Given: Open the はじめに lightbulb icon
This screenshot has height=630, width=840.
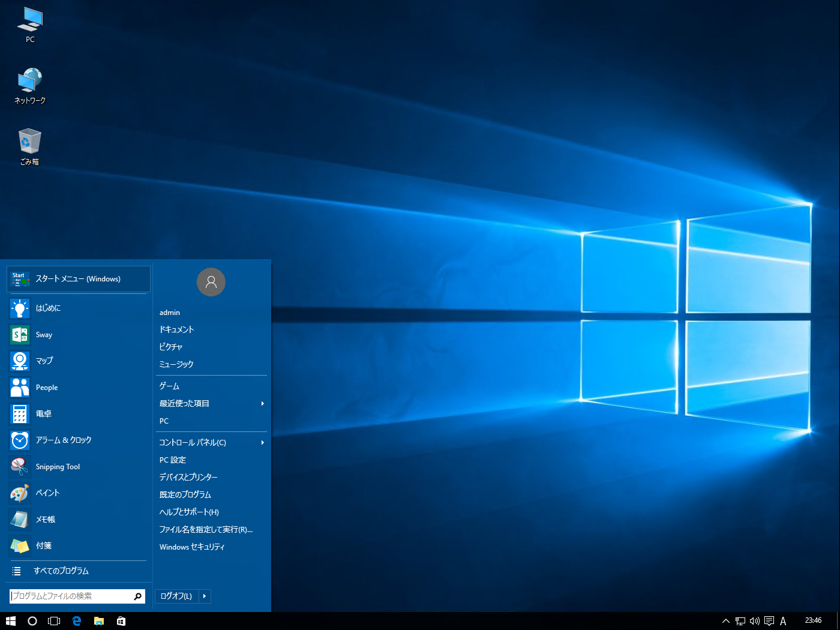Looking at the screenshot, I should pyautogui.click(x=20, y=308).
